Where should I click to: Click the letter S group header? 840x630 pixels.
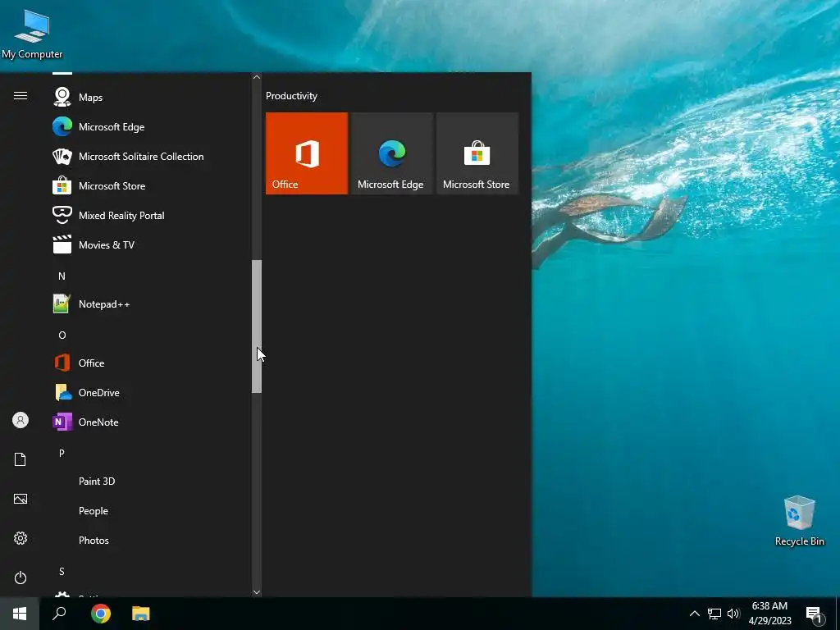point(62,571)
